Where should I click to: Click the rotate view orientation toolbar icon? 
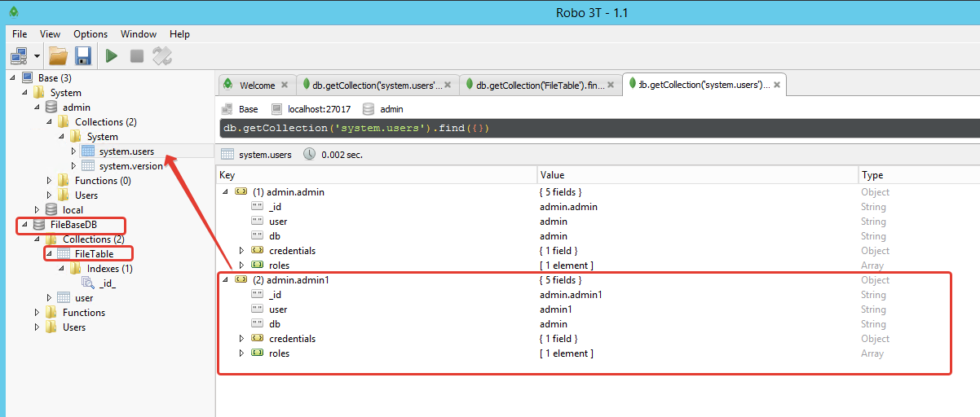(x=162, y=55)
